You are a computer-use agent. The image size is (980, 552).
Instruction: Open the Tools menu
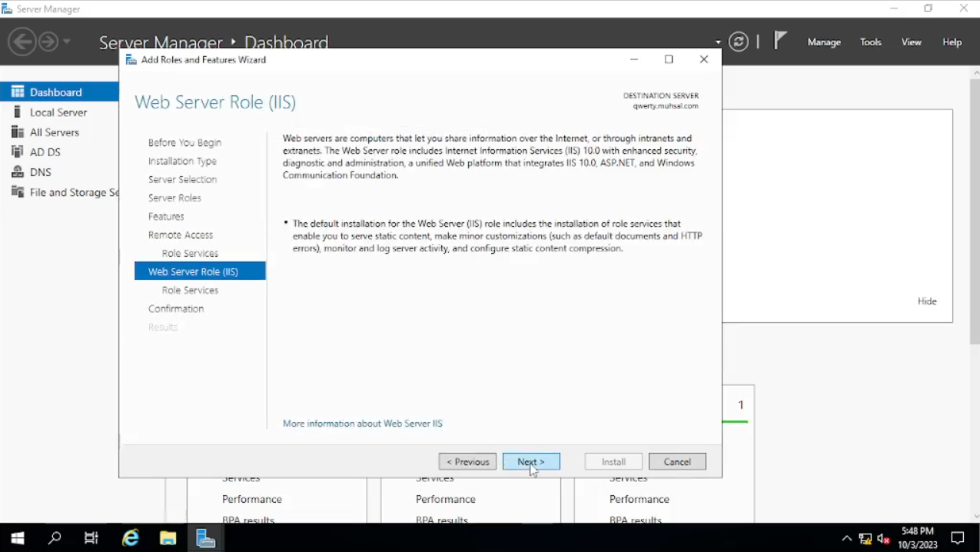click(870, 42)
